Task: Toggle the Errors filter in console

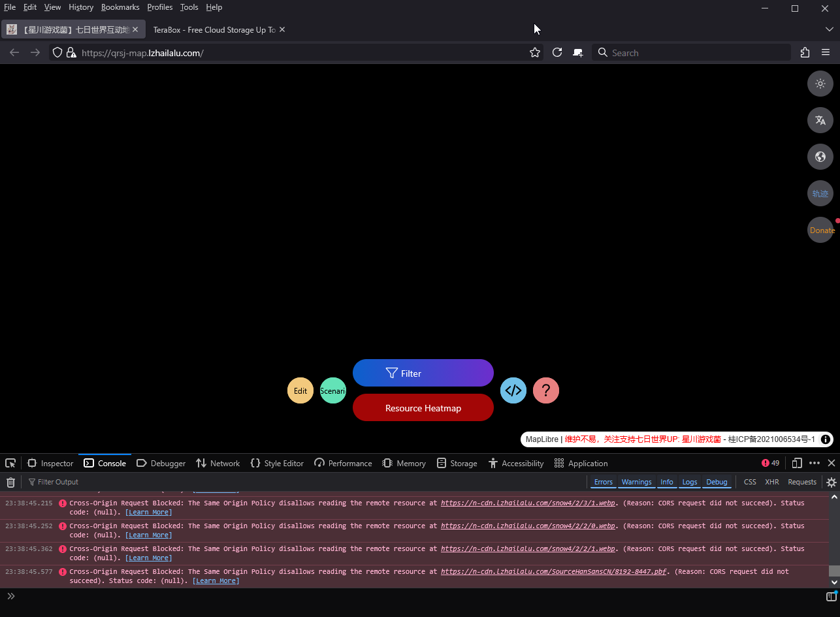Action: [x=603, y=482]
